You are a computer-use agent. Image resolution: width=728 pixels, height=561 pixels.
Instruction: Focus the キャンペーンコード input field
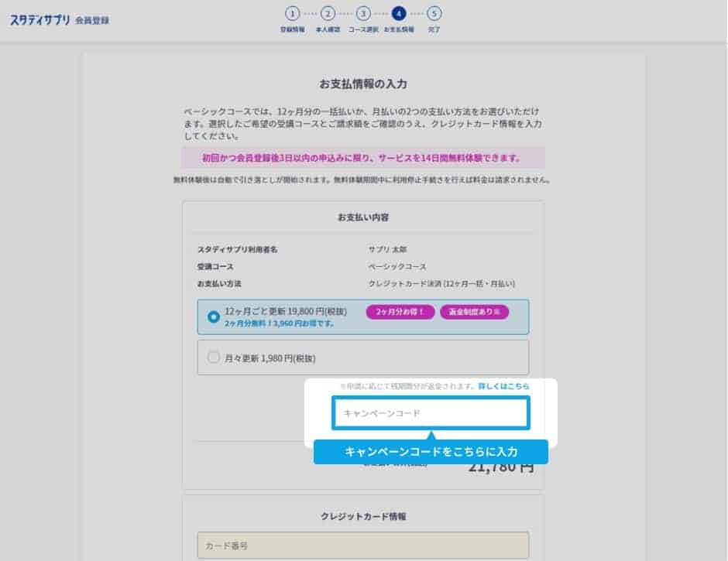point(431,413)
